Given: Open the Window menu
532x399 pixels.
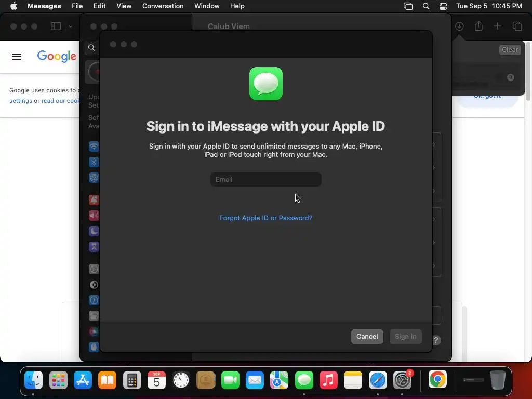Looking at the screenshot, I should (x=207, y=6).
